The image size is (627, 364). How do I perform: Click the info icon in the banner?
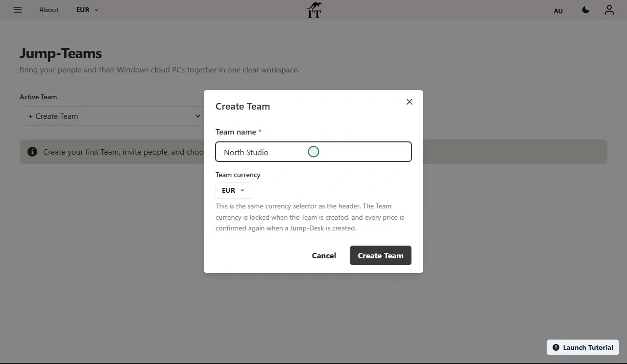[x=32, y=152]
